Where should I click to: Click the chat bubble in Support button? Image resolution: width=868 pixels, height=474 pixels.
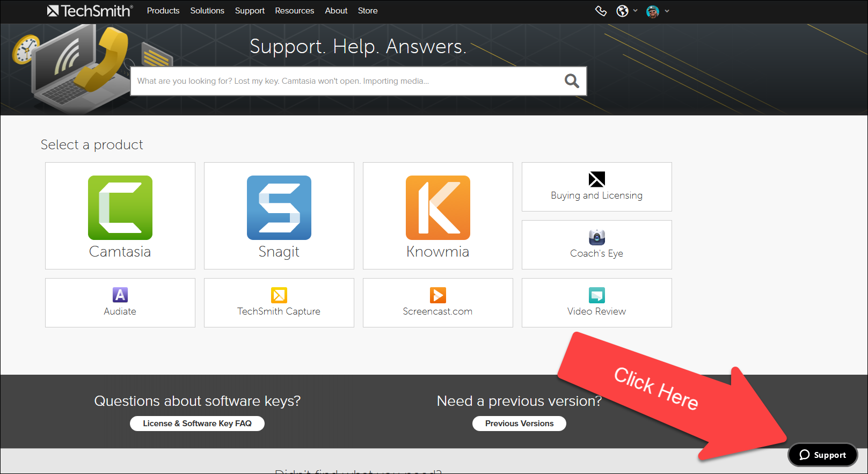tap(804, 455)
